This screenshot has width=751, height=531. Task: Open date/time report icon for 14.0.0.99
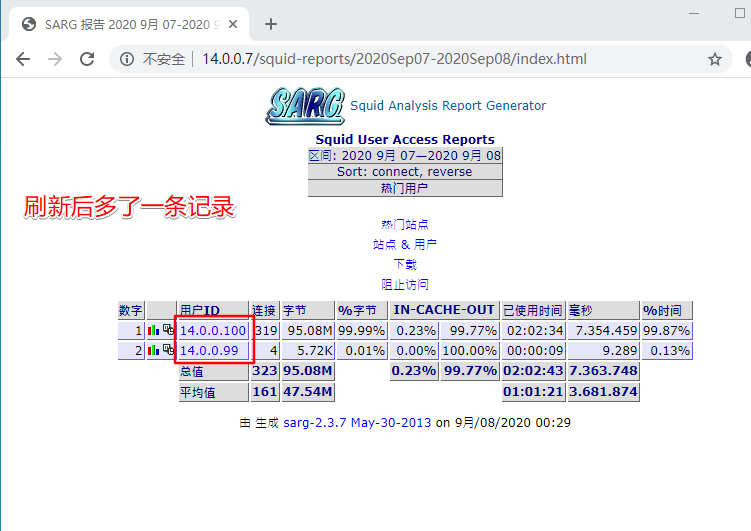[x=168, y=350]
